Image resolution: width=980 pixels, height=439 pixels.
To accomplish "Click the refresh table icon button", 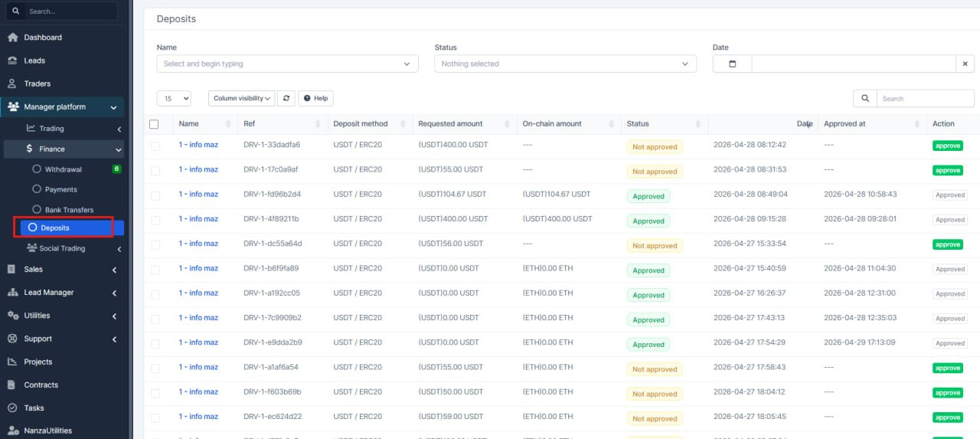I will pos(286,98).
